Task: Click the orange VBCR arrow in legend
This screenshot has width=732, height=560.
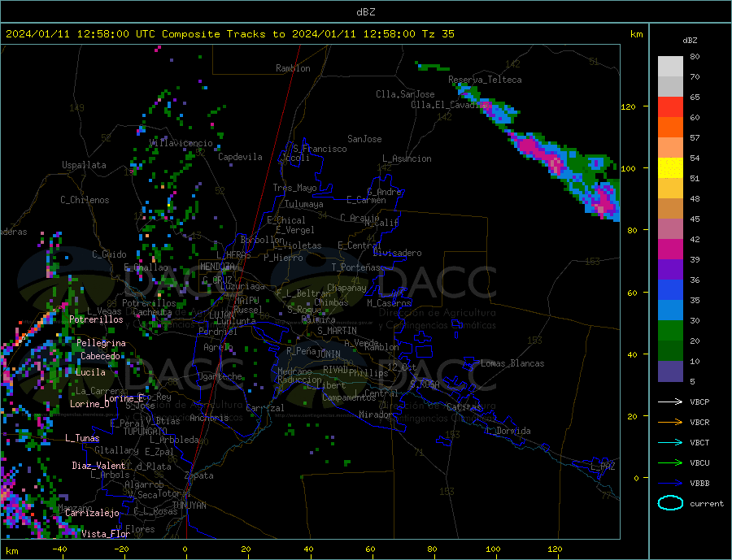Action: click(x=670, y=423)
